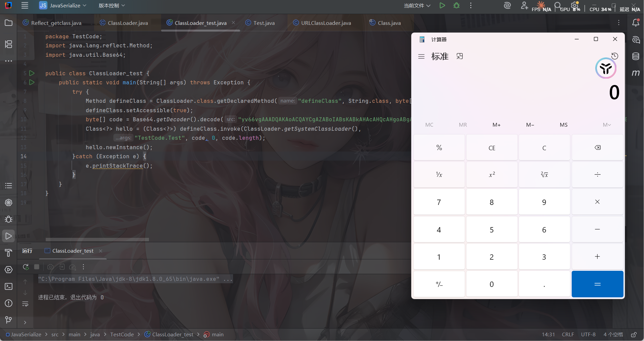Viewport: 644px width, 341px height.
Task: Open the 版本控制 dropdown menu
Action: click(x=112, y=5)
